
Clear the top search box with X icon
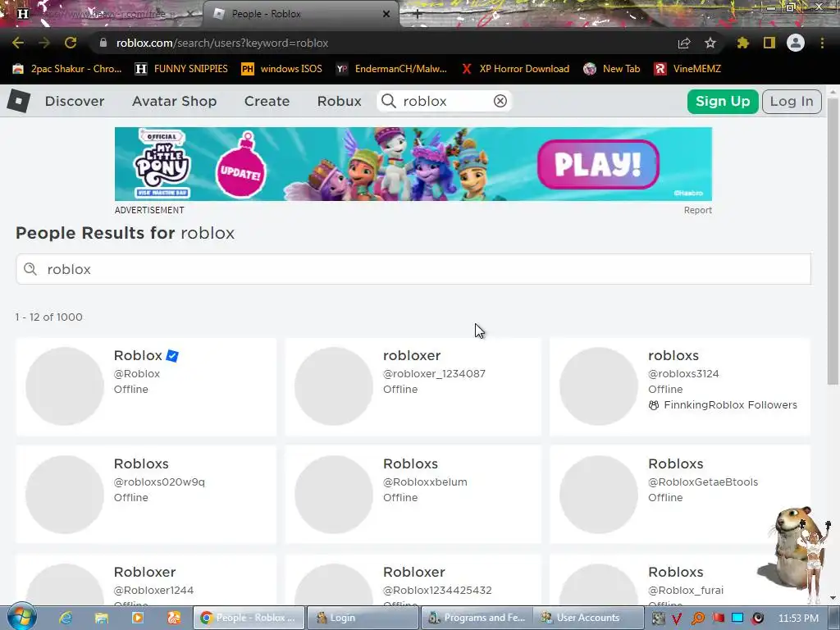click(500, 101)
